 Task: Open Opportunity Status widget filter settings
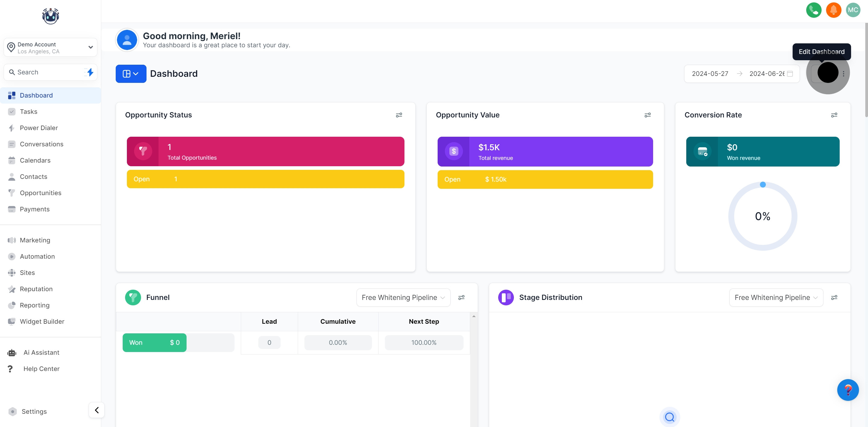click(399, 115)
